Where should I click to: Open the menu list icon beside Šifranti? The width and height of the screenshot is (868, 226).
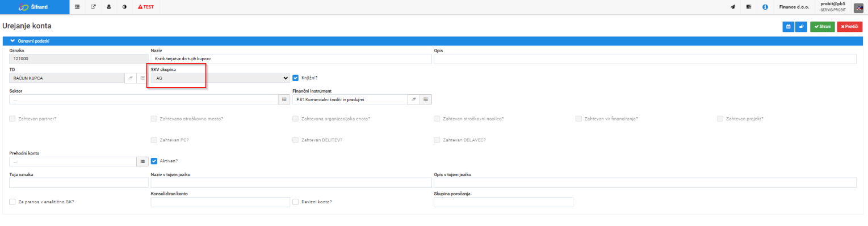[x=77, y=7]
